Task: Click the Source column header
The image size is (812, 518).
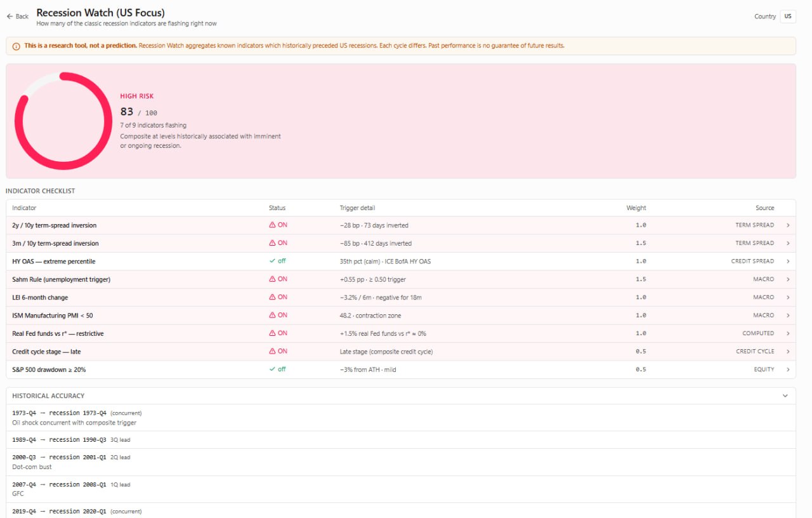Action: click(765, 208)
